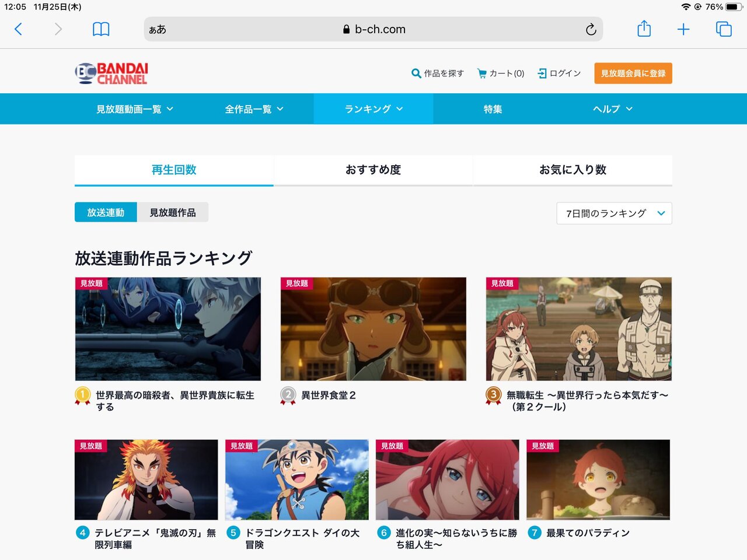Open thumbnail for ドラゴンクエスト ダイの大冒険

[297, 480]
